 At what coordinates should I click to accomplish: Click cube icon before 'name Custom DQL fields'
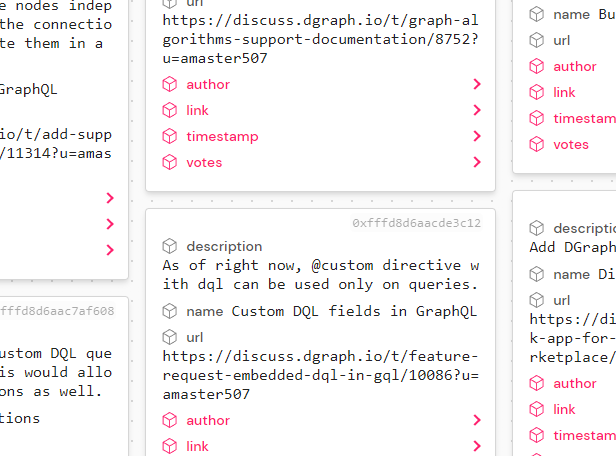170,311
